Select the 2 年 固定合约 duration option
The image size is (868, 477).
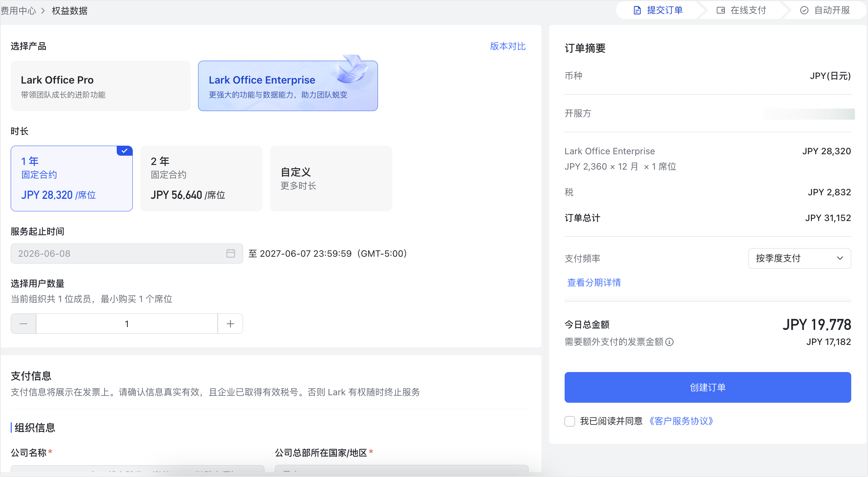click(x=201, y=179)
